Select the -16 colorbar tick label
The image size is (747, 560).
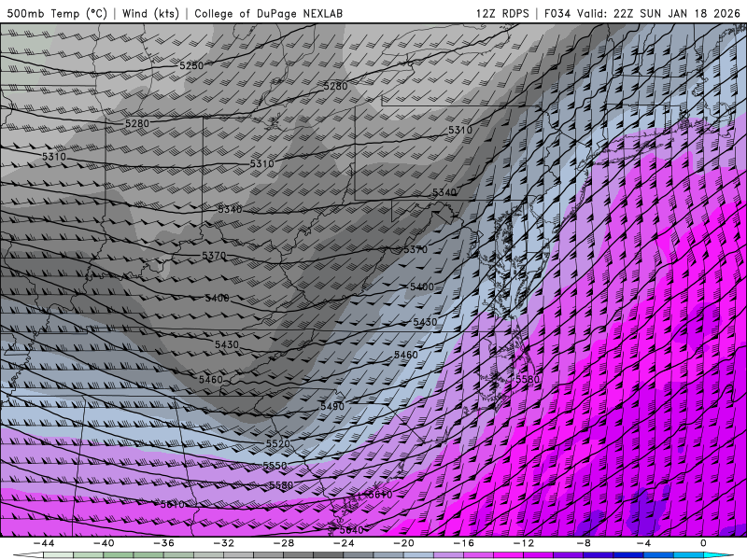[x=463, y=543]
